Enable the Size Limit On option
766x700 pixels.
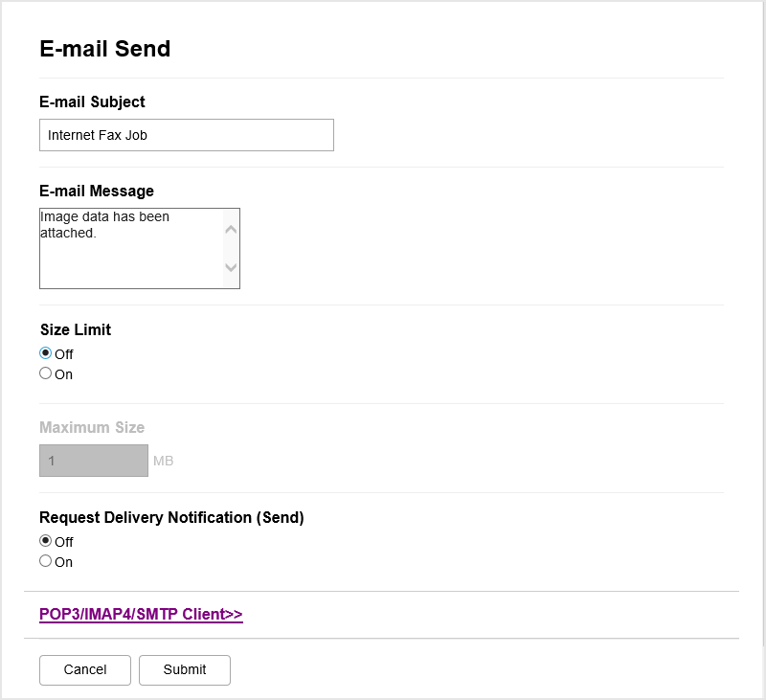46,373
